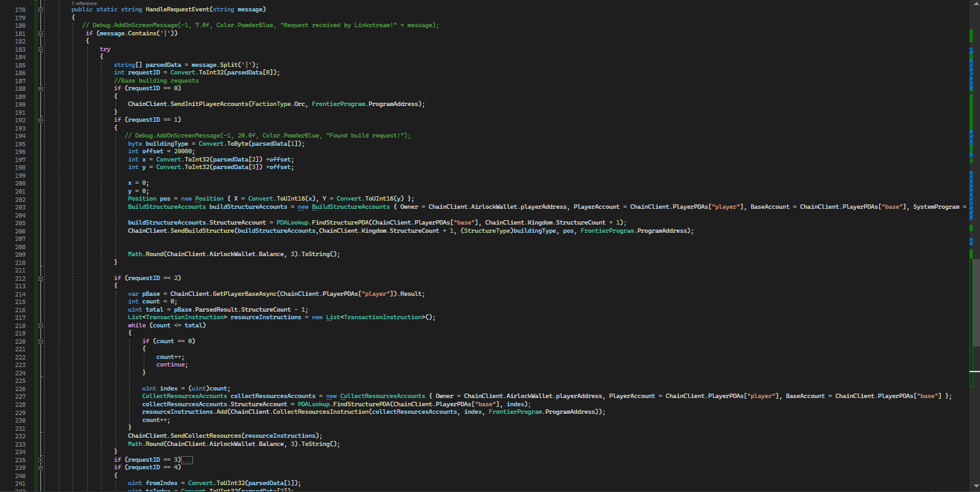Screen dimensions: 980x492
Task: Collapse the if (requestID == 0) block
Action: [x=40, y=88]
